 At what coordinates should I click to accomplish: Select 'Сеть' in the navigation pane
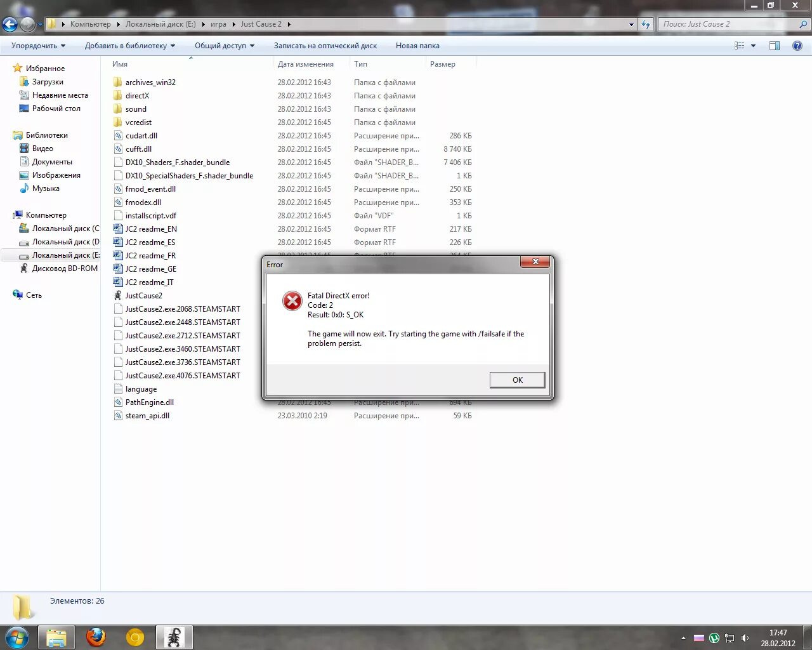(34, 295)
